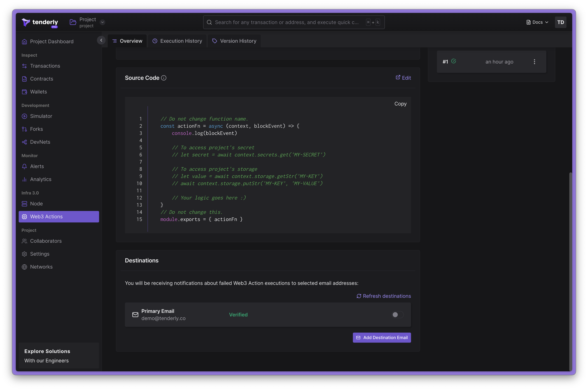This screenshot has width=588, height=390.
Task: Click code line 15 module.exports
Action: click(201, 219)
